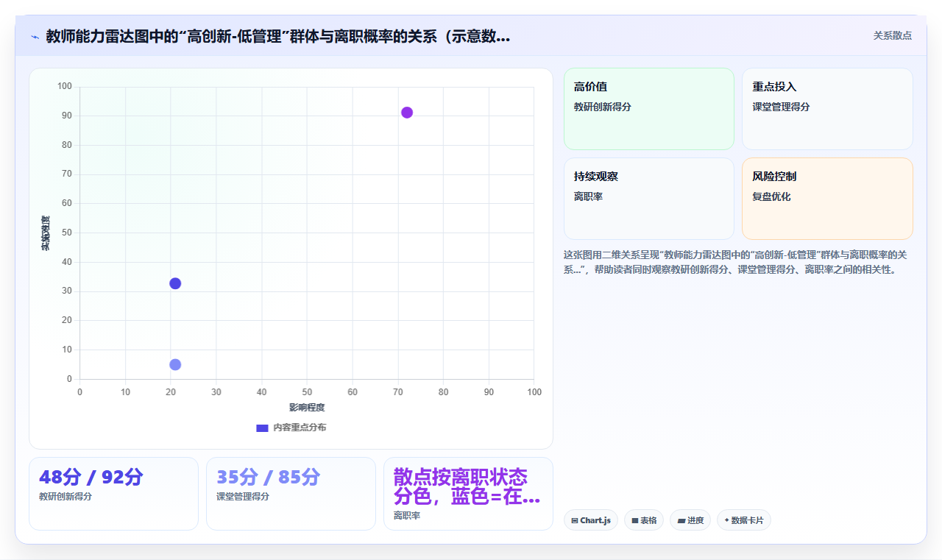This screenshot has width=942, height=560.
Task: Select the 数据卡片 tag chip
Action: tap(744, 520)
